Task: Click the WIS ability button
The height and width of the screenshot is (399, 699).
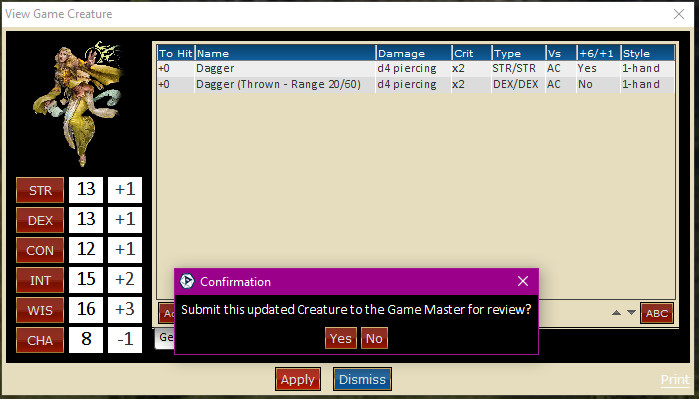Action: (40, 310)
